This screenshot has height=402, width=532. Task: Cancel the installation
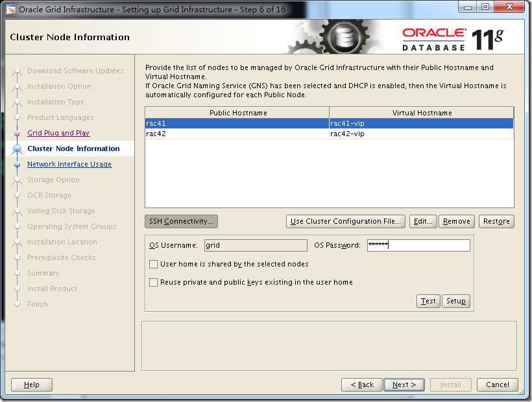point(498,384)
